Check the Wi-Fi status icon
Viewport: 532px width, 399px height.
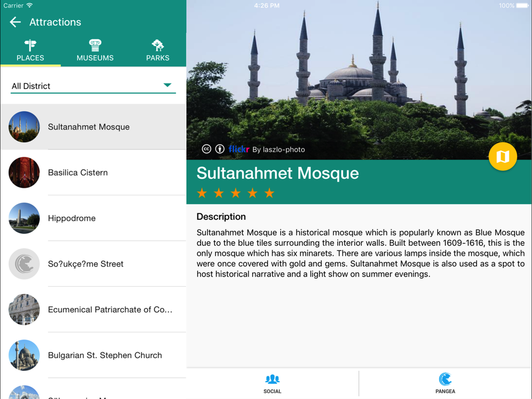tap(29, 5)
